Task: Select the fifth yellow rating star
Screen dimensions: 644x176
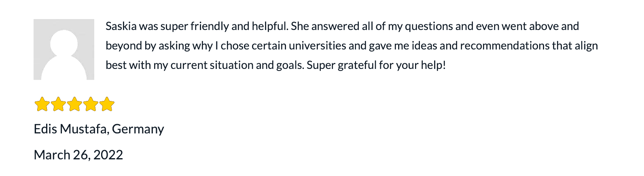Action: 107,104
